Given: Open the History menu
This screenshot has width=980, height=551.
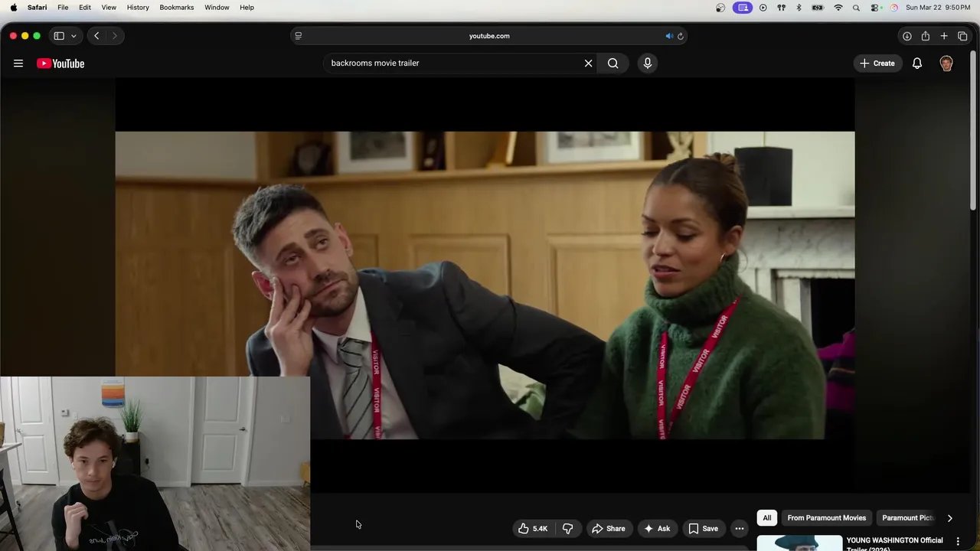Looking at the screenshot, I should 138,8.
